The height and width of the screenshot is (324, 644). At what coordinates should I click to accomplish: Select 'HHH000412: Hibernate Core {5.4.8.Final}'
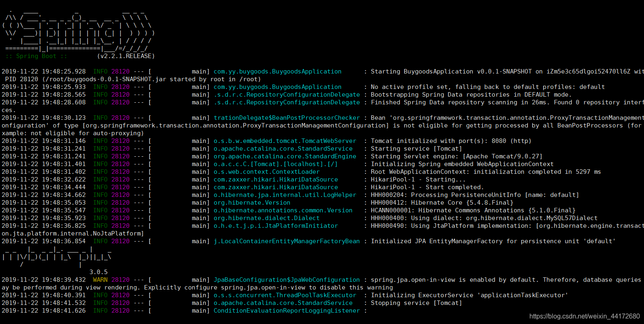pos(442,203)
